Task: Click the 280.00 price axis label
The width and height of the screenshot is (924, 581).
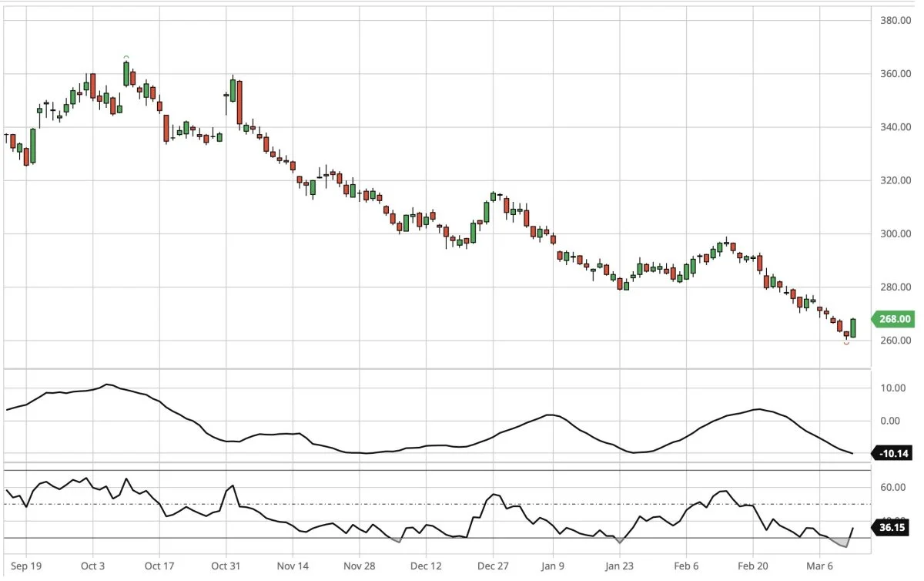Action: coord(896,287)
